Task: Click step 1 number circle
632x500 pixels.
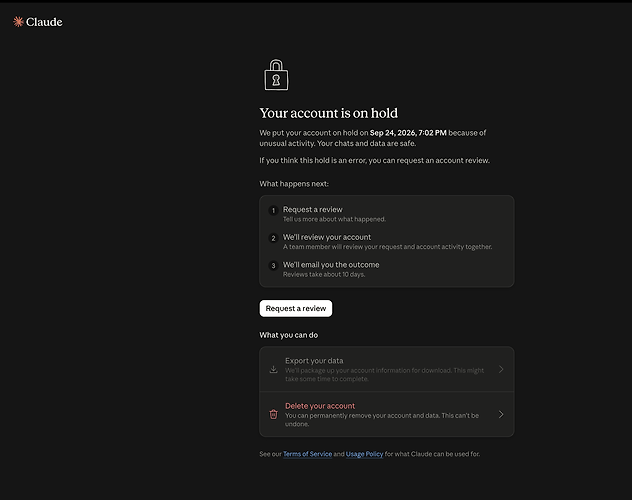Action: point(273,210)
